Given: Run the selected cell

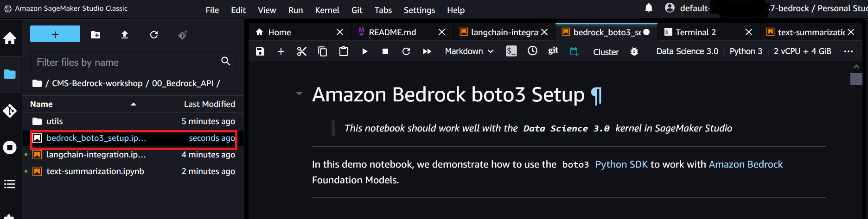Looking at the screenshot, I should (x=365, y=51).
